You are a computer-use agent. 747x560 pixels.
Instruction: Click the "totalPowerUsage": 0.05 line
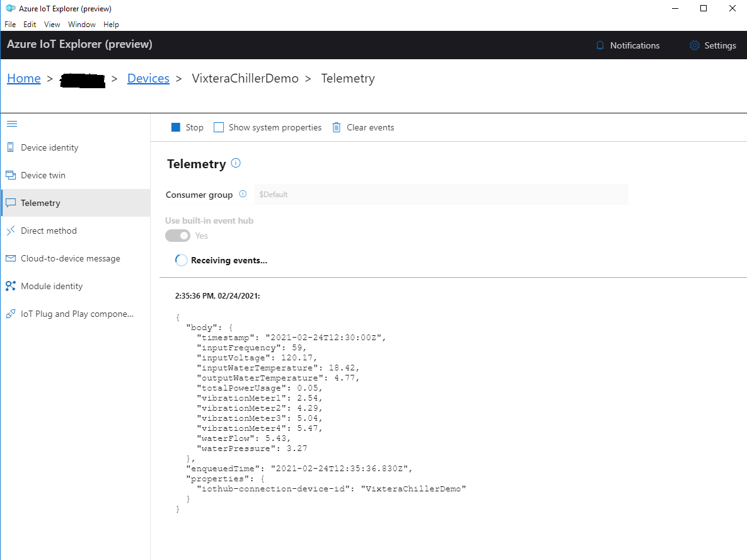click(259, 387)
